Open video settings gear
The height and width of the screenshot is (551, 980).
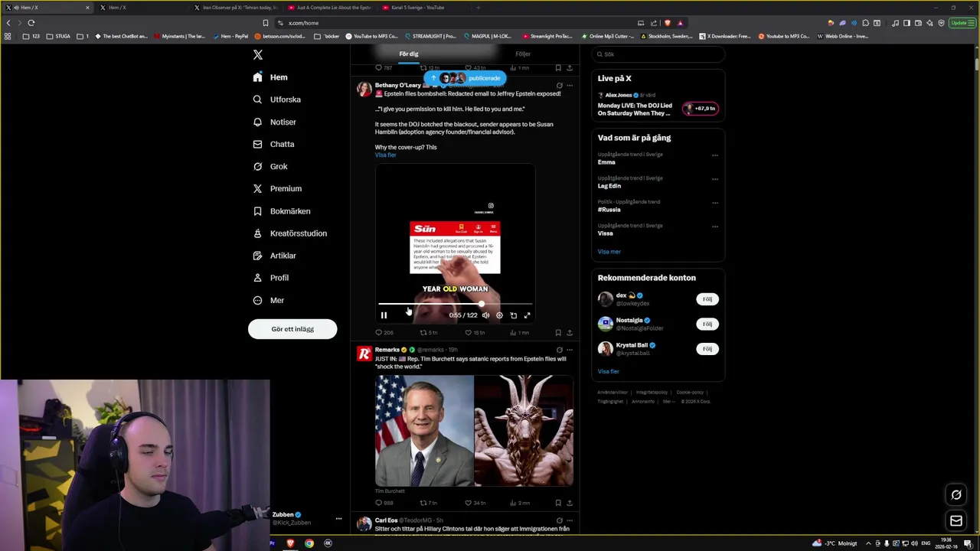point(499,315)
